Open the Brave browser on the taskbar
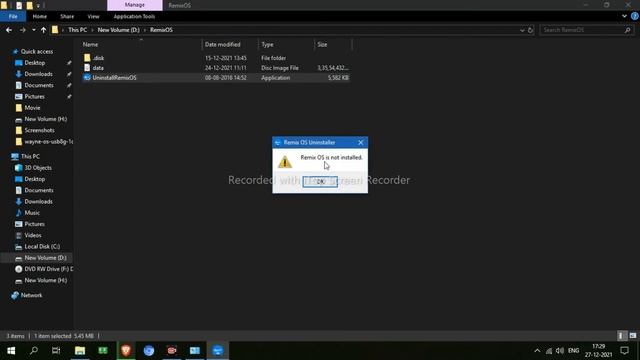 [x=126, y=351]
